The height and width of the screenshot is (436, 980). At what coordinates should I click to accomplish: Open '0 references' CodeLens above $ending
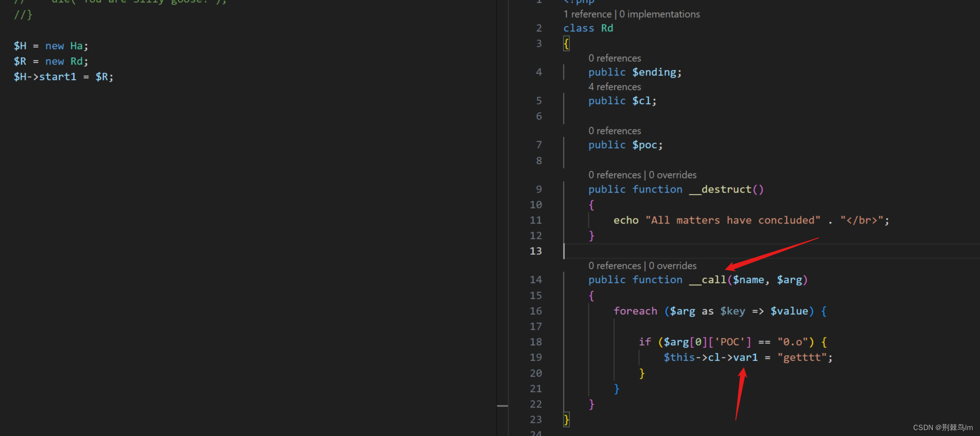(x=615, y=58)
